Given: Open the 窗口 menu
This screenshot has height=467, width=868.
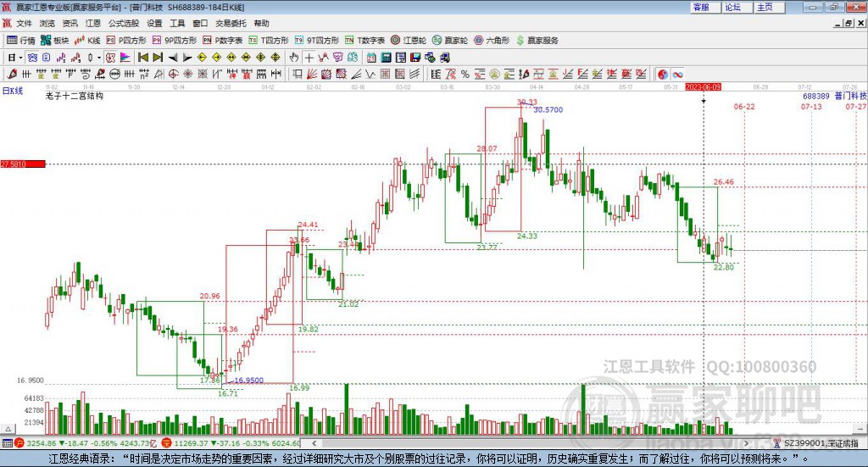Looking at the screenshot, I should click(200, 23).
